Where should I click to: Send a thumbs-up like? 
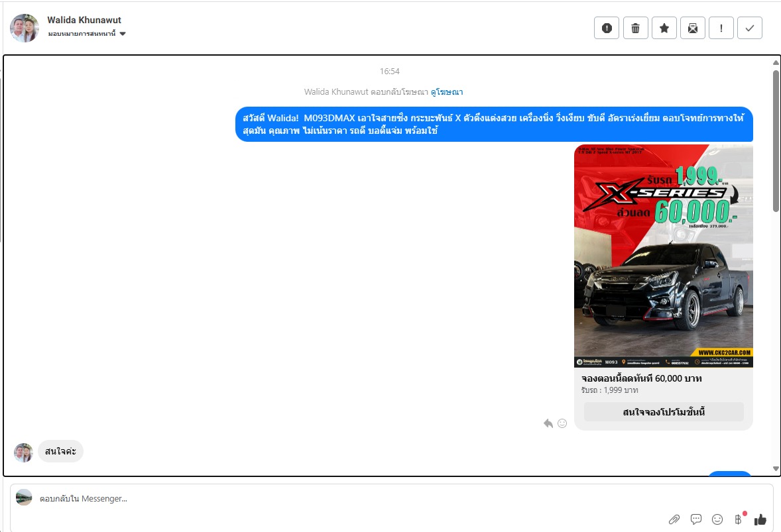click(x=760, y=519)
